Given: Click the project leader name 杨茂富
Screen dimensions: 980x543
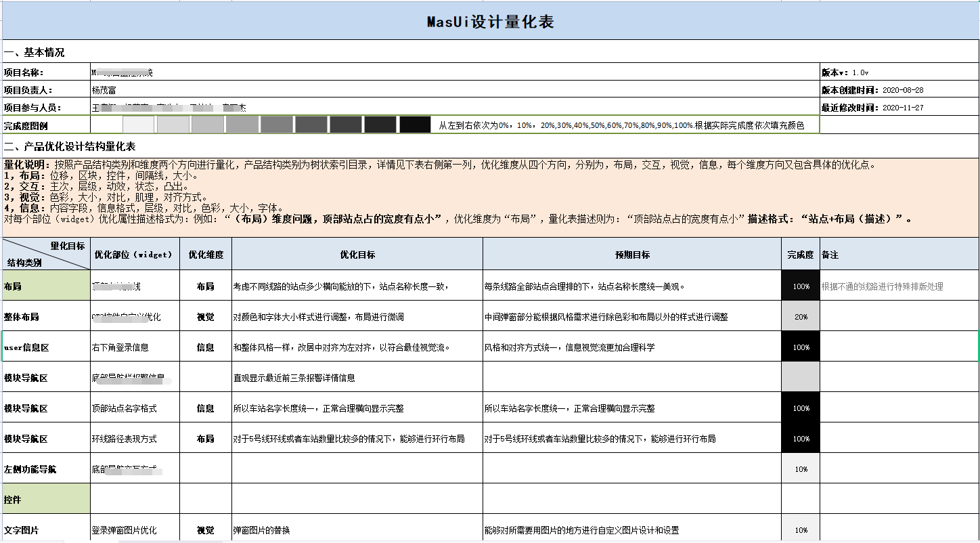Looking at the screenshot, I should (x=108, y=90).
